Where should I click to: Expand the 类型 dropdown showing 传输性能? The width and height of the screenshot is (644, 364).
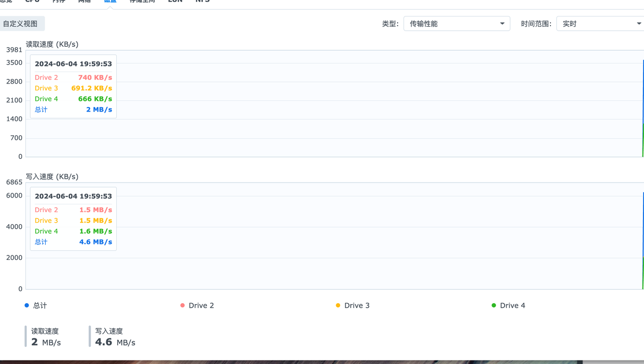[x=456, y=24]
